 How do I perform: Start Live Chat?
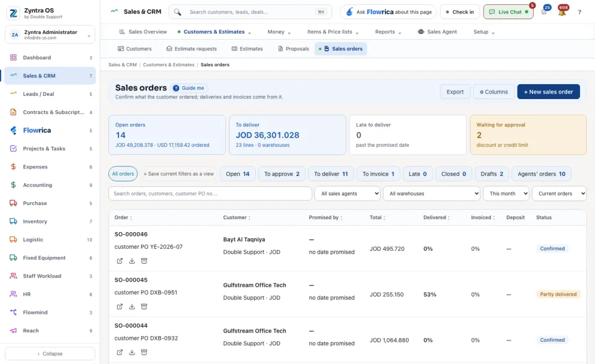(x=508, y=12)
